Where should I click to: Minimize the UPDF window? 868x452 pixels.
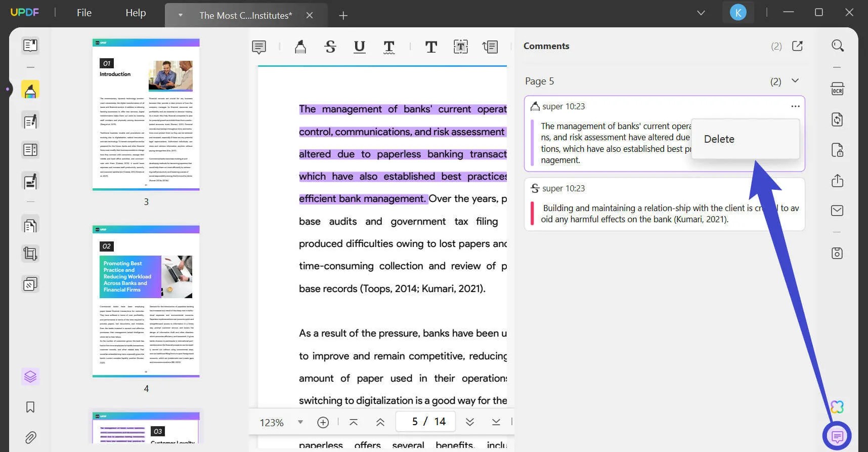tap(789, 12)
